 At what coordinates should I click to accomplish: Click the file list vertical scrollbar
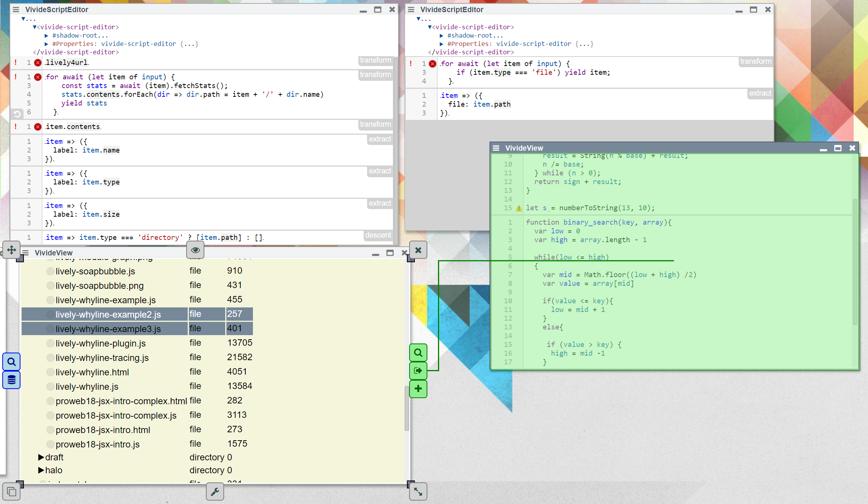click(x=407, y=408)
